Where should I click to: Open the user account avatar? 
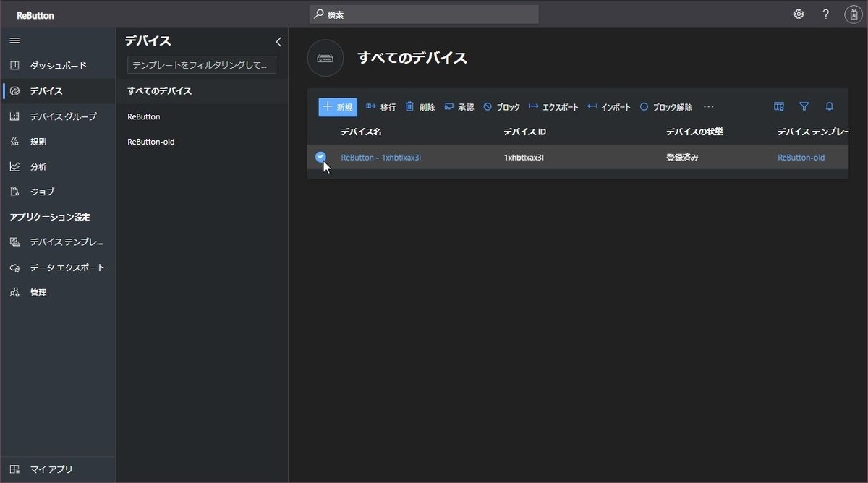click(x=854, y=14)
